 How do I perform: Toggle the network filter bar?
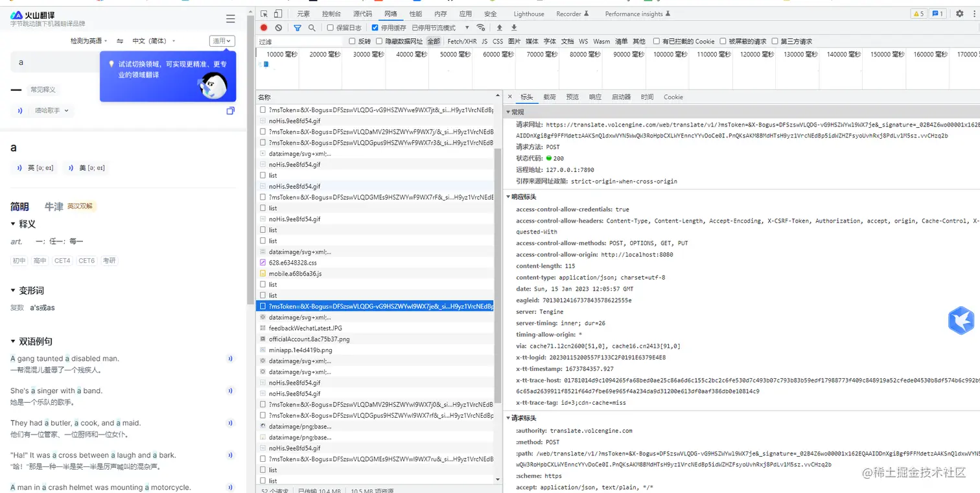coord(297,28)
